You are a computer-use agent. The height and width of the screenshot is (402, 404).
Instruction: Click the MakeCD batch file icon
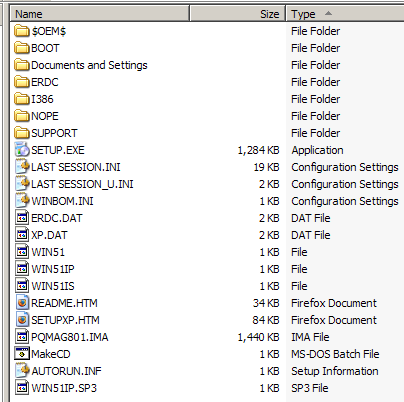[22, 354]
